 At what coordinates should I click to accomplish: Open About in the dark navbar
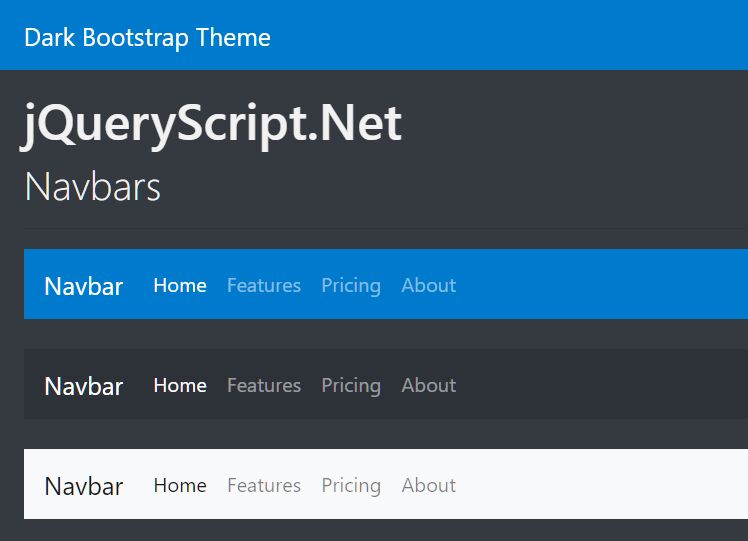coord(428,385)
